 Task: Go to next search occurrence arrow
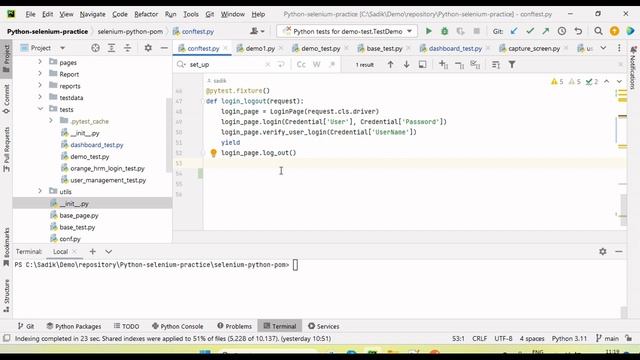407,64
